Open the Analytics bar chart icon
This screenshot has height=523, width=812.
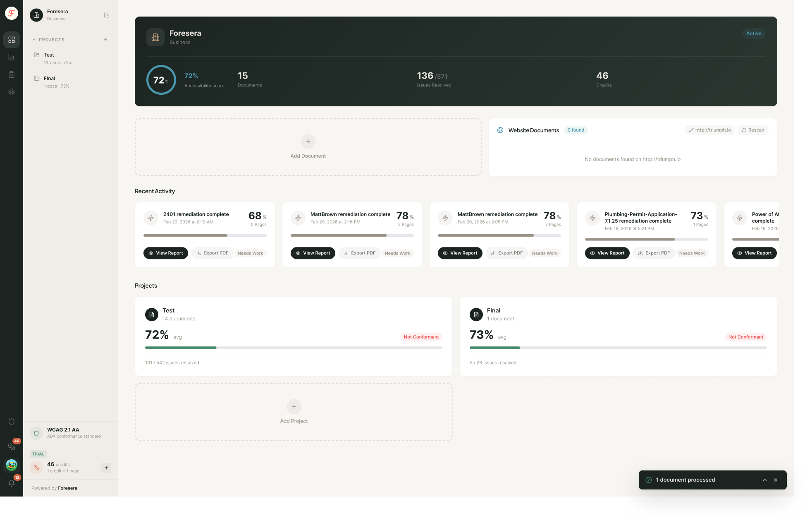12,57
